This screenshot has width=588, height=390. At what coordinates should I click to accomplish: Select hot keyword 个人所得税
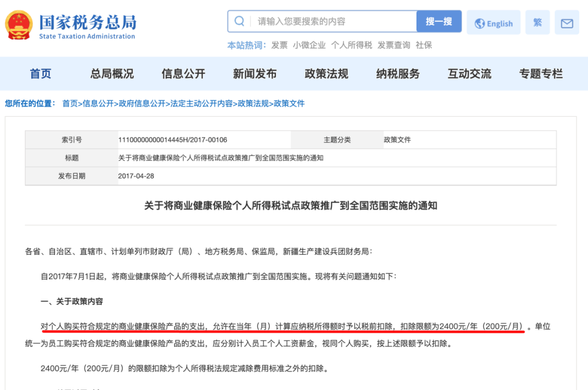point(351,45)
